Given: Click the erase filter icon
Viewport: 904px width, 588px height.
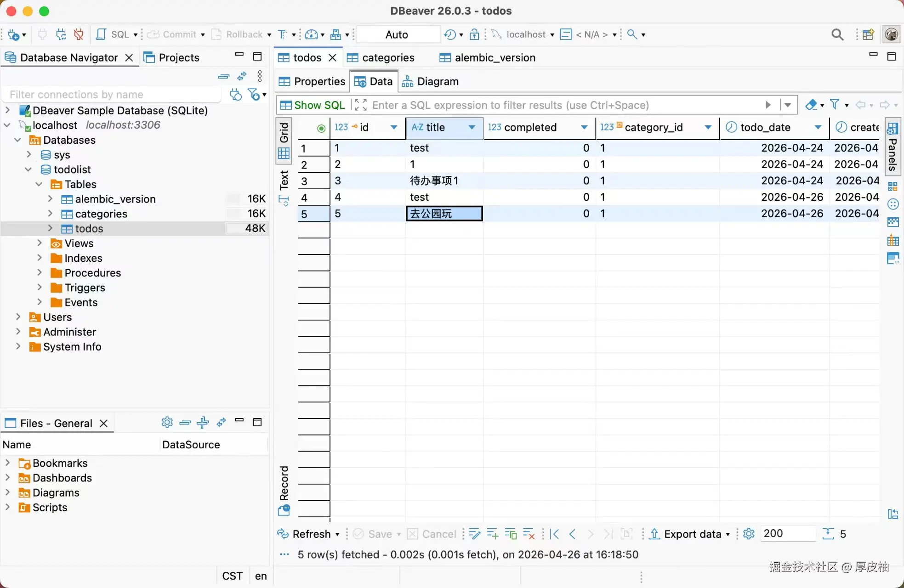Looking at the screenshot, I should (811, 105).
